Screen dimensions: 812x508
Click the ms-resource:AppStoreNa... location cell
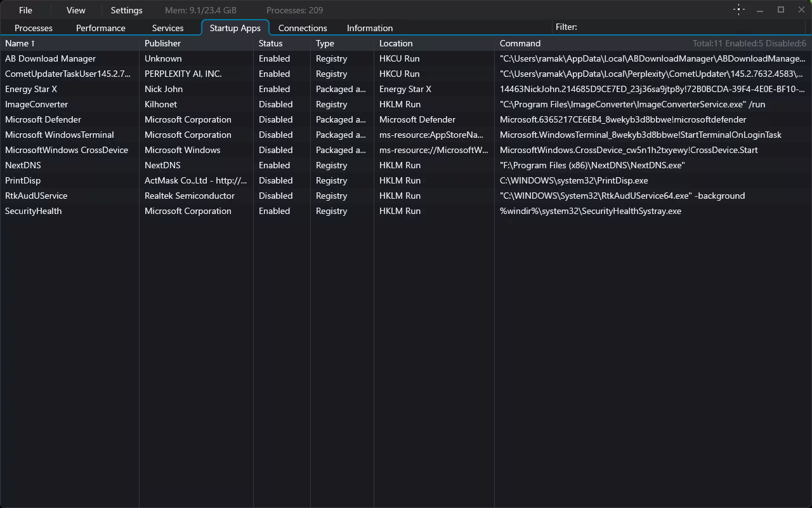pos(431,135)
